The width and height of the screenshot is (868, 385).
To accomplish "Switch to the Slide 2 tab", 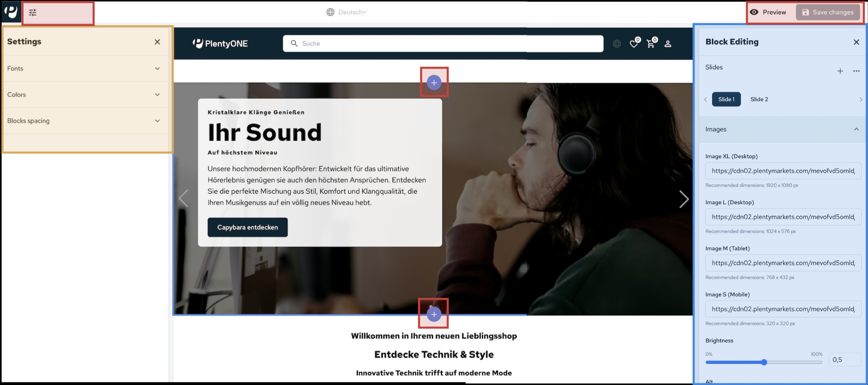I will coord(759,99).
